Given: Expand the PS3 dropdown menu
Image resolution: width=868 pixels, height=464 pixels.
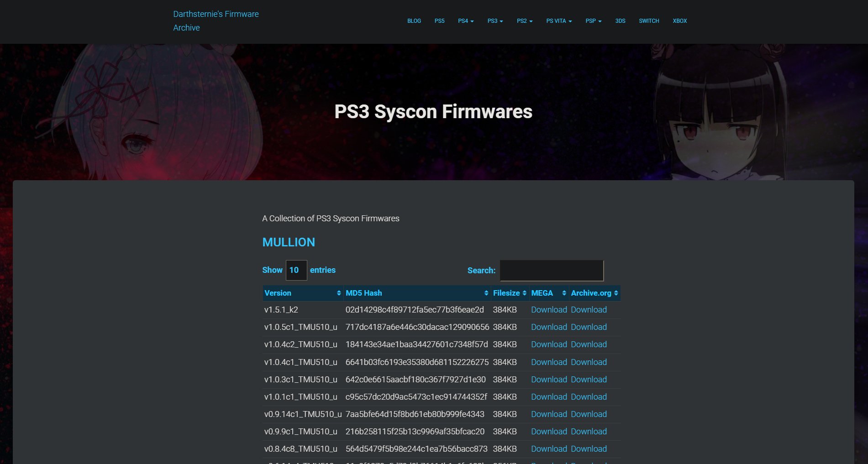Looking at the screenshot, I should pyautogui.click(x=495, y=21).
